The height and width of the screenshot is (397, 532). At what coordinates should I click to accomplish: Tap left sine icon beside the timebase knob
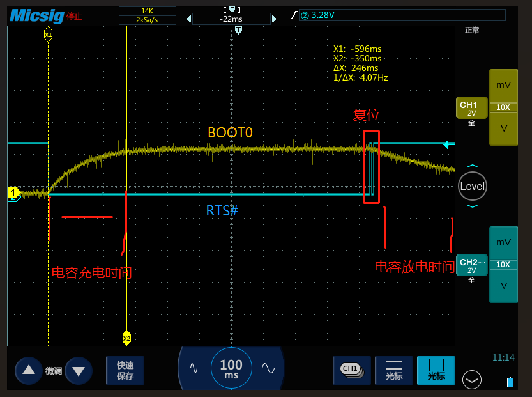click(x=193, y=369)
